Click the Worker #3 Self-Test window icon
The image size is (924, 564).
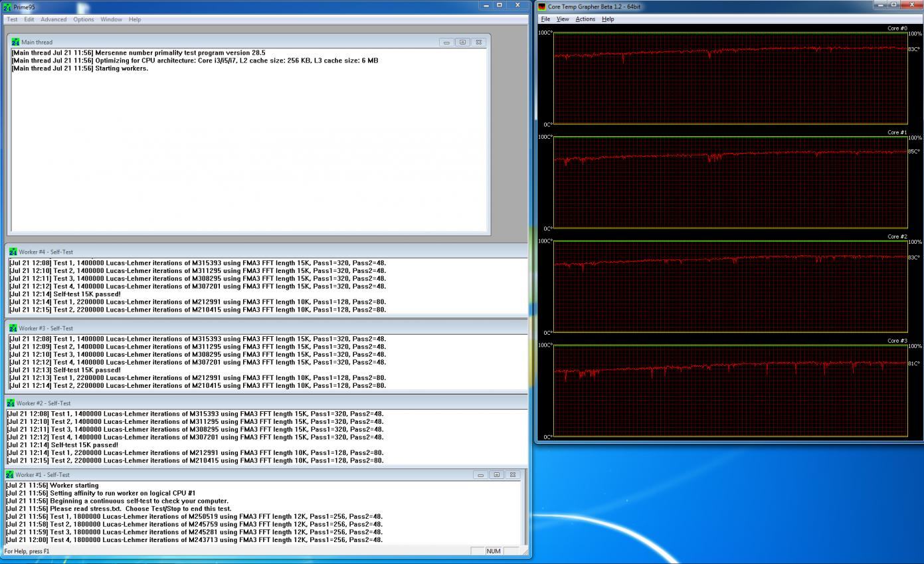[x=13, y=328]
